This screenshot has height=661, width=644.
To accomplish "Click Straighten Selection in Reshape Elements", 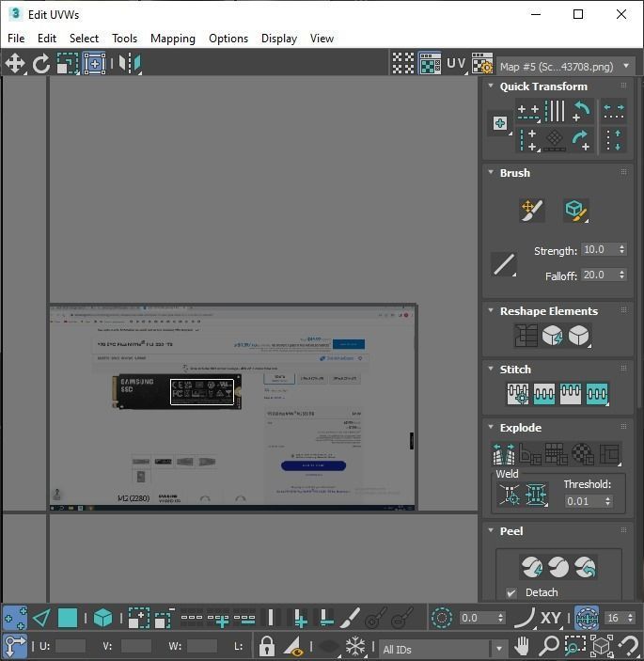I will (x=526, y=336).
